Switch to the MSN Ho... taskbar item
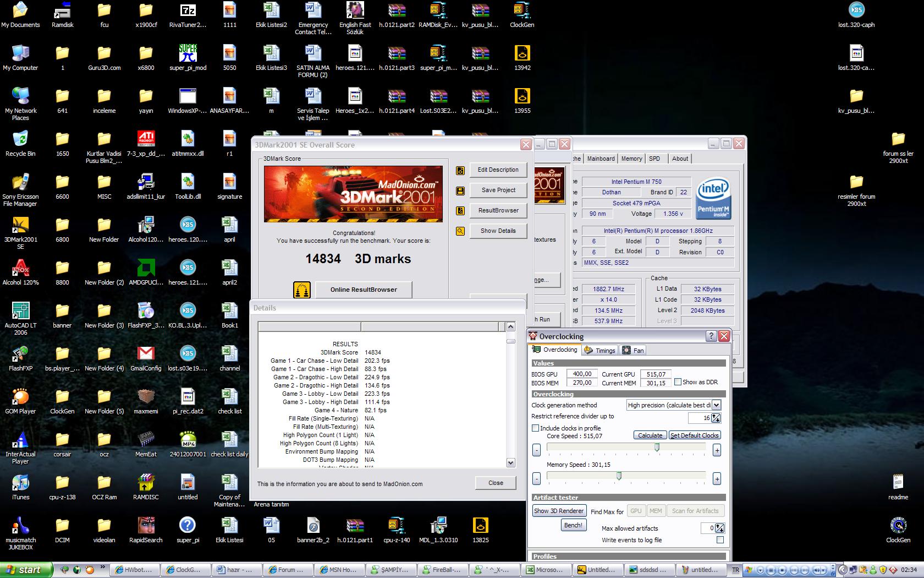The image size is (924, 578). coord(338,570)
